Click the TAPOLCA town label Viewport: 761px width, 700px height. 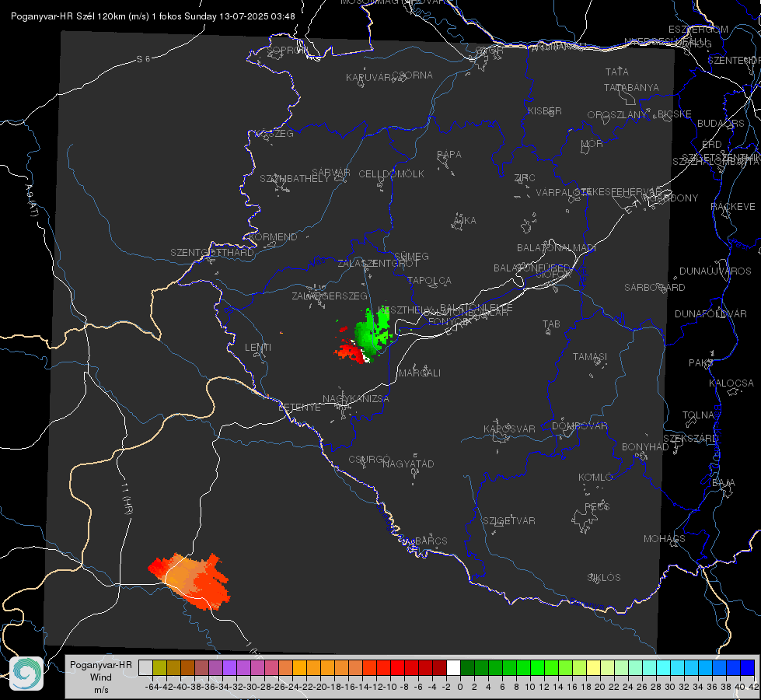[x=429, y=281]
